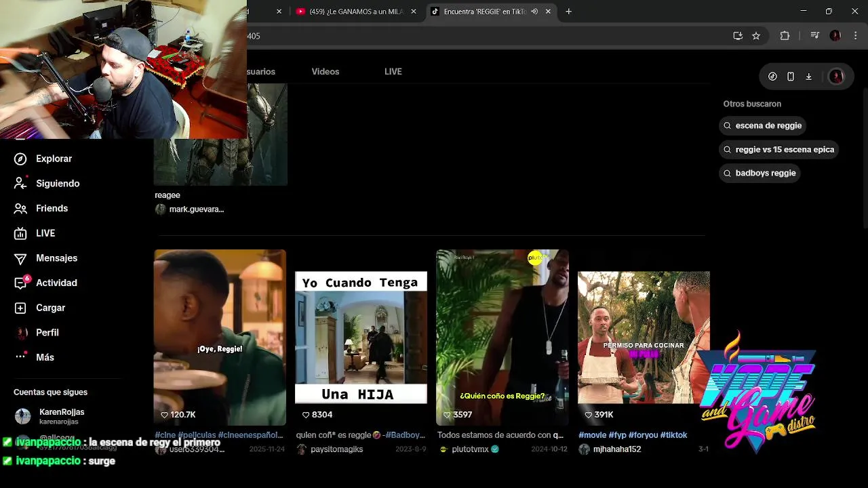Close the YouTube '¿Le GANAMOS' tab
The width and height of the screenshot is (868, 488).
pyautogui.click(x=414, y=12)
